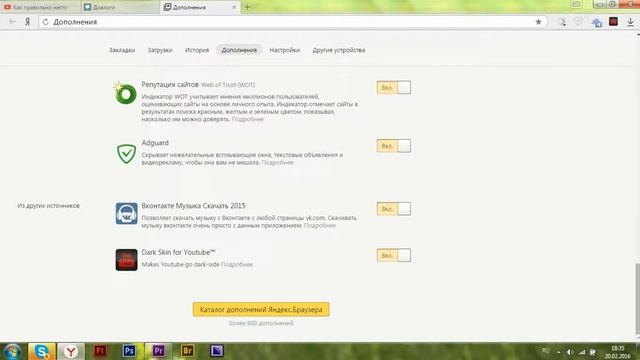Screen dimensions: 640x360
Task: Open the purple app icon on taskbar
Action: click(217, 351)
